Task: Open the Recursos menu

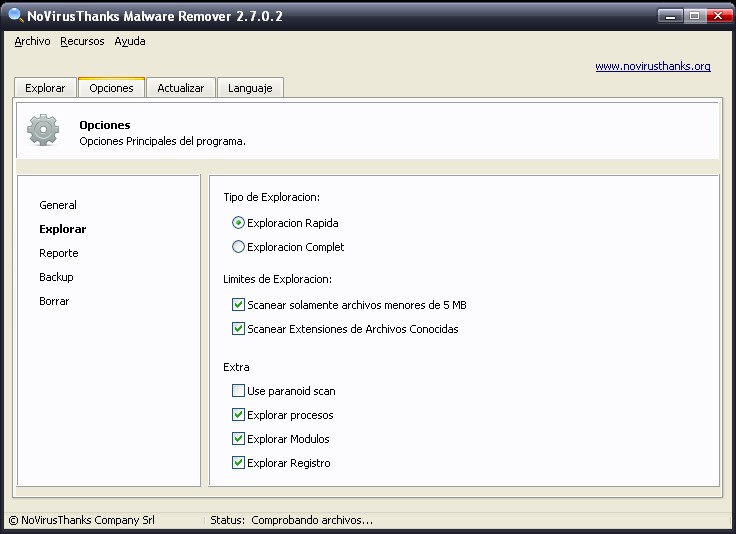Action: 82,41
